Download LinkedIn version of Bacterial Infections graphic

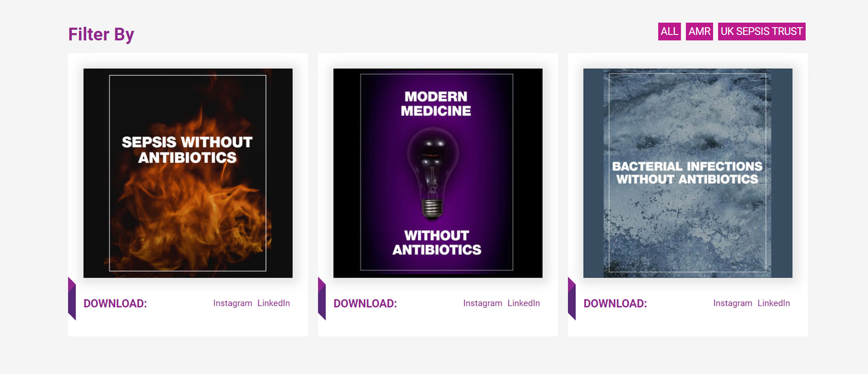774,303
